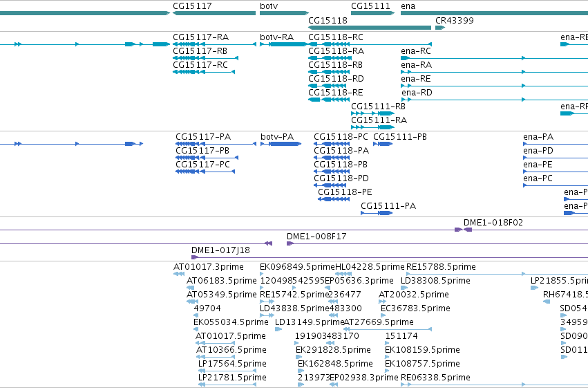Open BAC clone DME1-017J18
Image resolution: width=588 pixels, height=388 pixels.
tap(220, 250)
